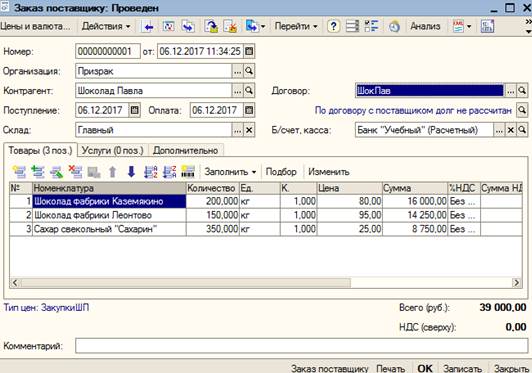Click into the Комментарий input field
This screenshot has width=532, height=373.
pyautogui.click(x=301, y=346)
